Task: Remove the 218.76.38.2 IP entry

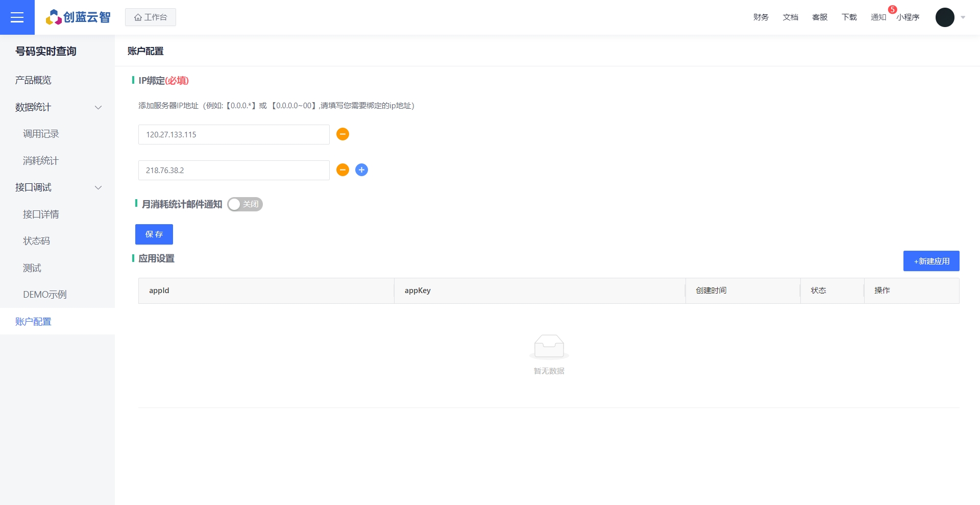Action: pos(342,170)
